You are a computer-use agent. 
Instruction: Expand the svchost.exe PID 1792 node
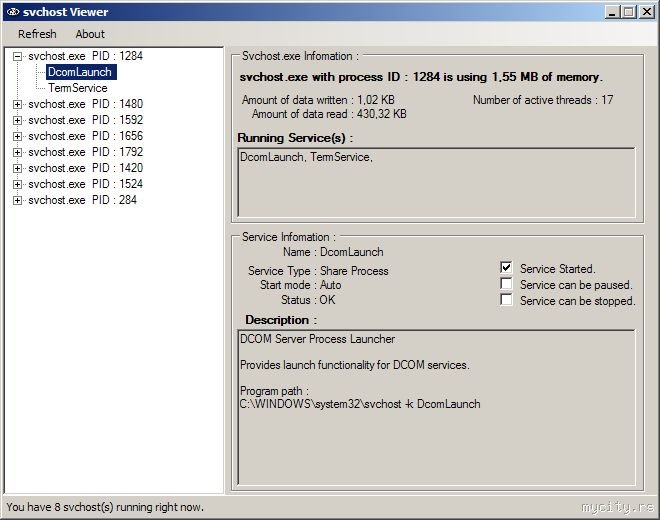point(17,152)
